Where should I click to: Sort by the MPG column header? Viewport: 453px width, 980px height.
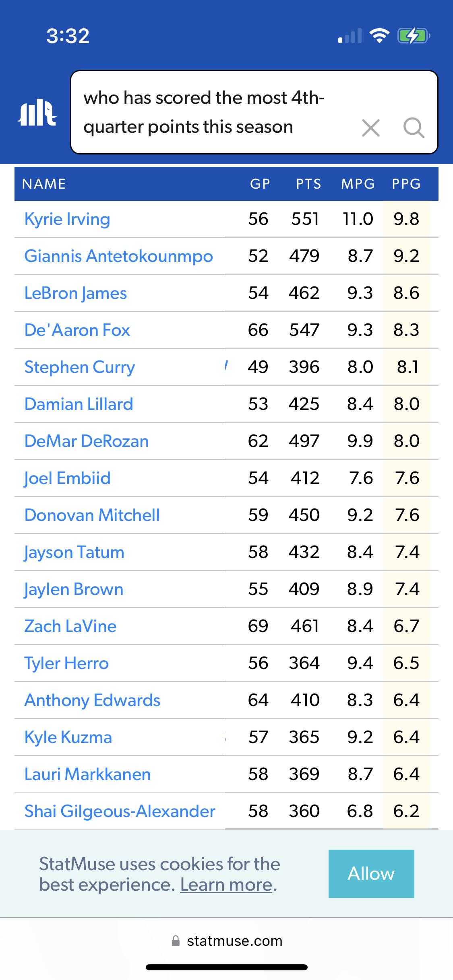pos(358,184)
